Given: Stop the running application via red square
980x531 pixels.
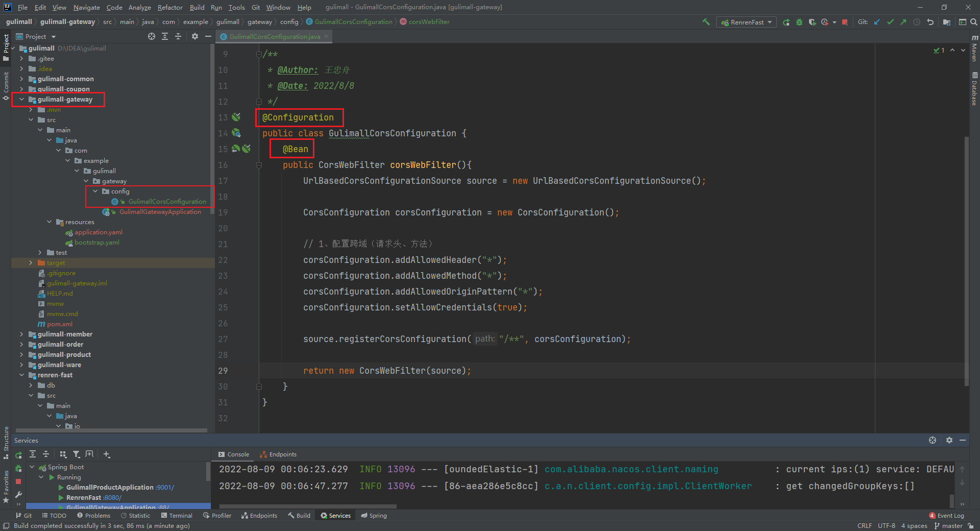Looking at the screenshot, I should pos(845,22).
